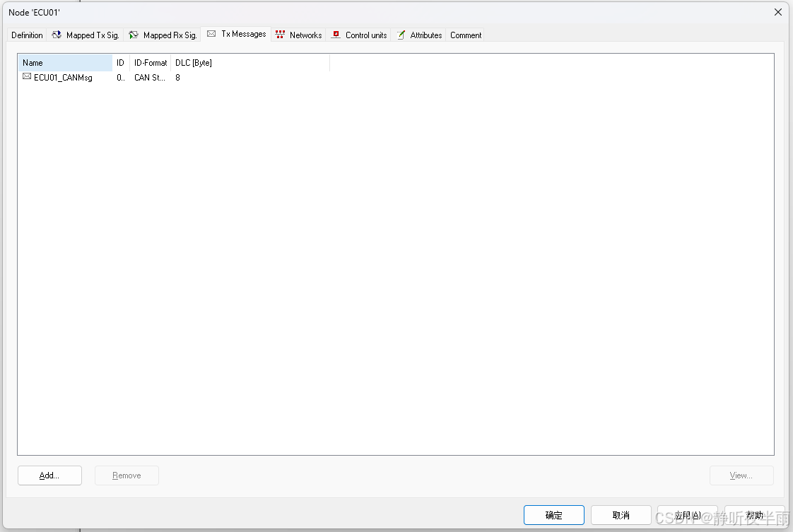The height and width of the screenshot is (532, 793).
Task: Confirm with the 确定 button
Action: [554, 515]
